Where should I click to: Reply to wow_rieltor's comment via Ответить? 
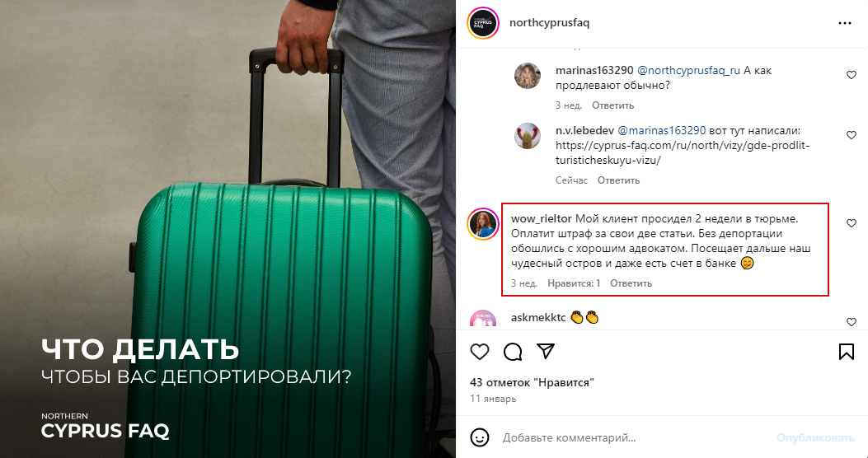click(x=631, y=283)
